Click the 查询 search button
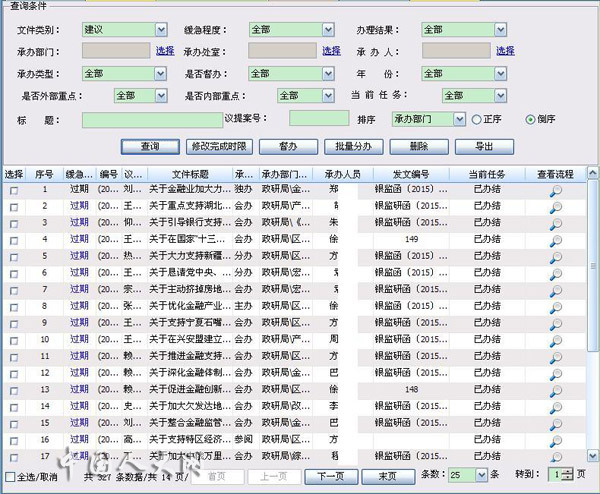600x494 pixels. coord(150,147)
